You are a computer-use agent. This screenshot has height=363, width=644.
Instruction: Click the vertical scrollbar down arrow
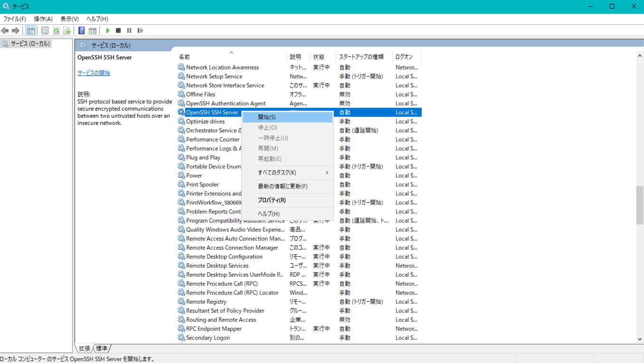[640, 339]
